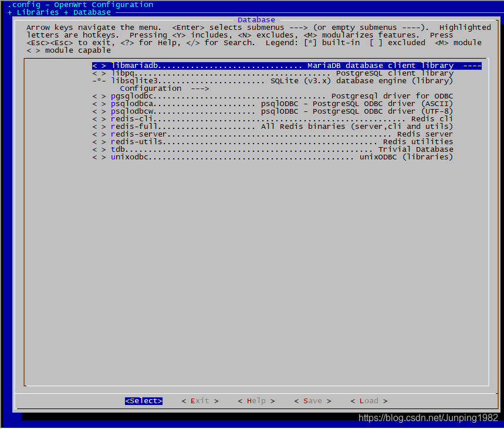Click 'PostgreSQL ODBC driver (ASCII)' description
This screenshot has width=504, height=429.
coord(383,104)
